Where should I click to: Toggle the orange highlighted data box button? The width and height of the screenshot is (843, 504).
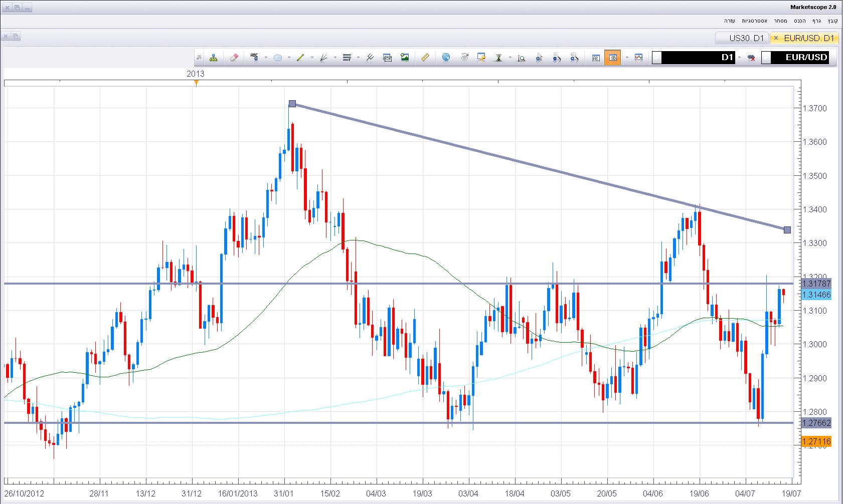pyautogui.click(x=612, y=58)
